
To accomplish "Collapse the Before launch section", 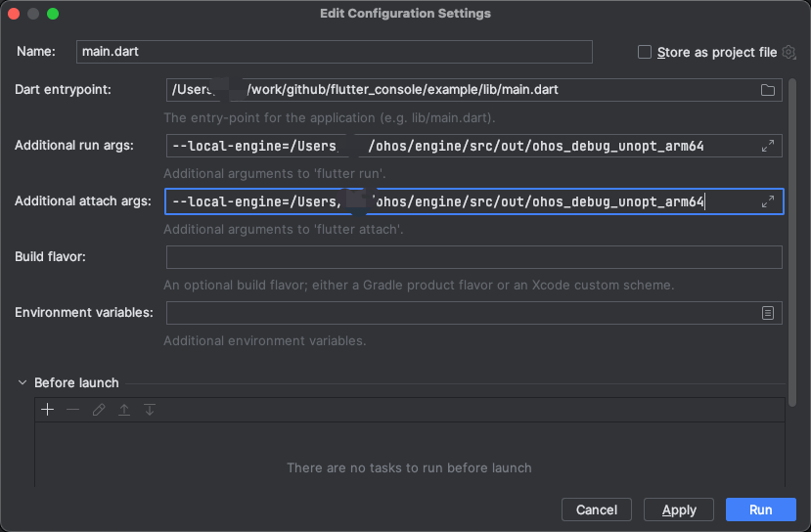I will coord(23,382).
